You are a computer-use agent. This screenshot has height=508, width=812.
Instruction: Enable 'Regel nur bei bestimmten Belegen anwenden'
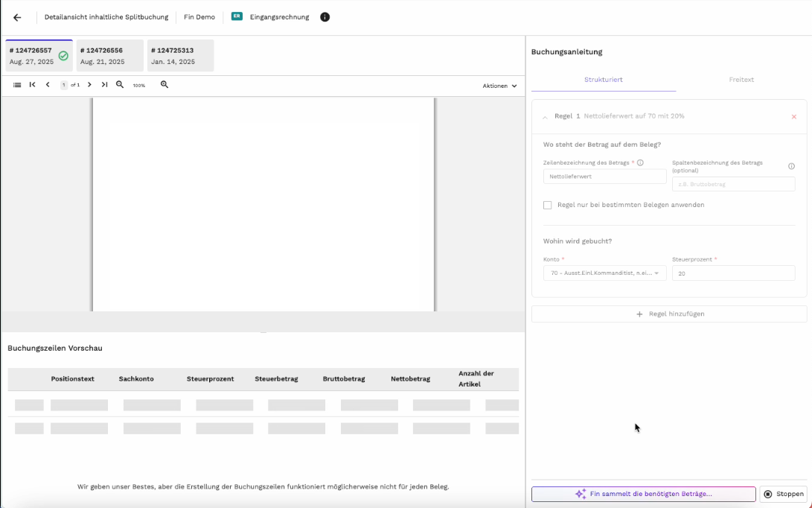pyautogui.click(x=548, y=205)
